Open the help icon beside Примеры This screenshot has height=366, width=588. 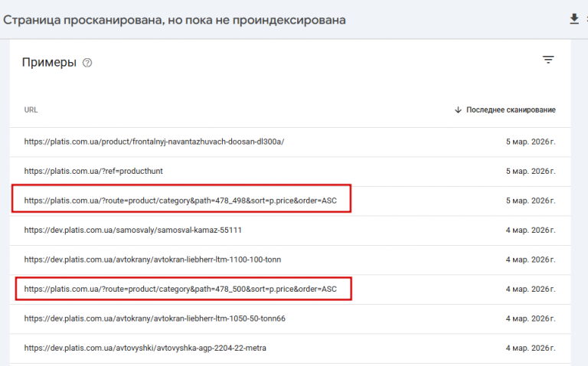click(87, 63)
